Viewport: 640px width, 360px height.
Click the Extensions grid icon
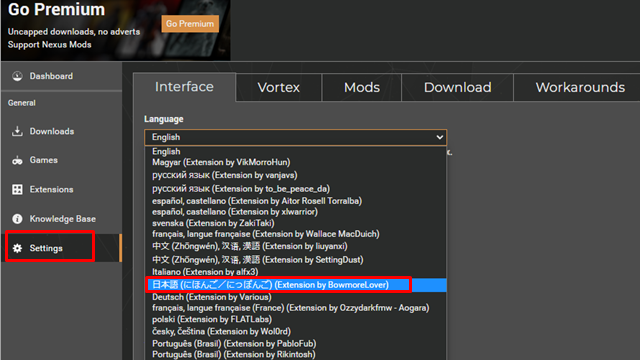click(17, 189)
